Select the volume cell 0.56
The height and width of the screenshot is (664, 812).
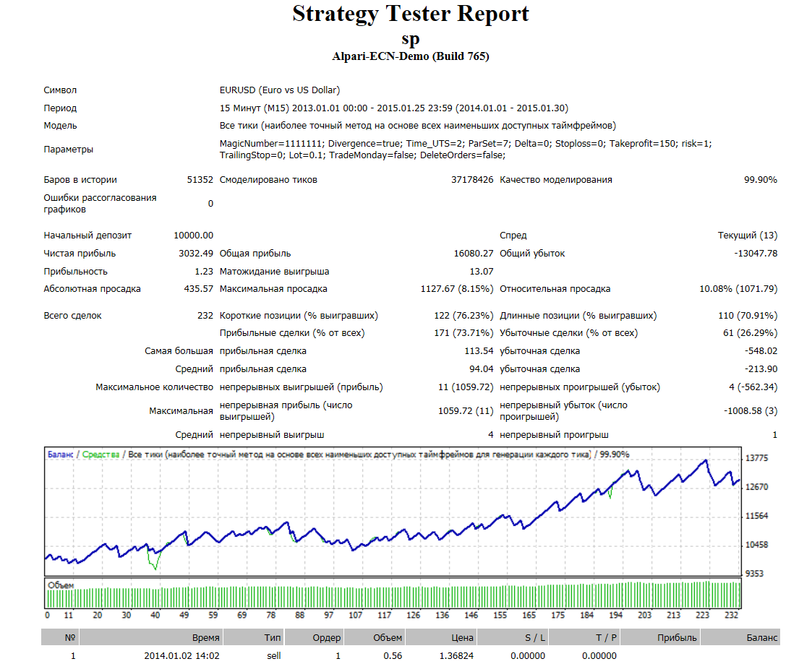coord(393,656)
